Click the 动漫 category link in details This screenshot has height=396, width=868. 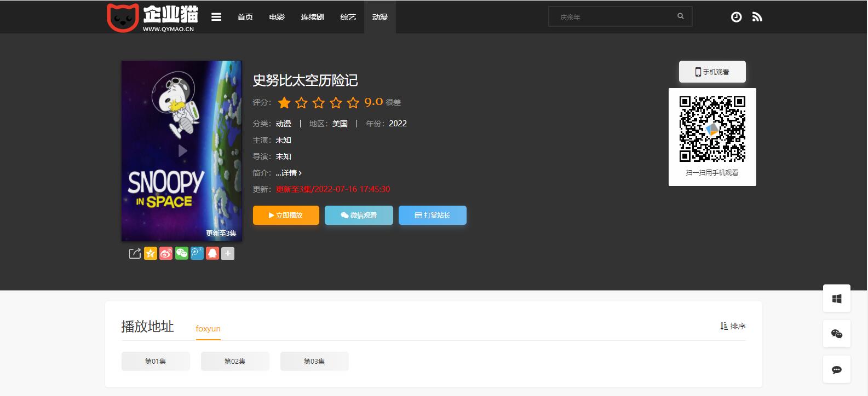[284, 124]
